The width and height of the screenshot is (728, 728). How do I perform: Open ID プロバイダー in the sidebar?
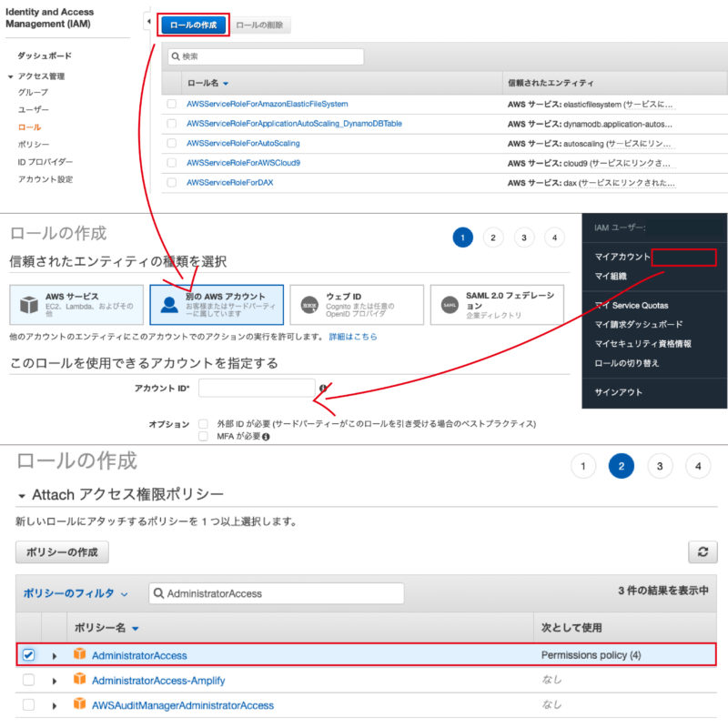(x=45, y=162)
